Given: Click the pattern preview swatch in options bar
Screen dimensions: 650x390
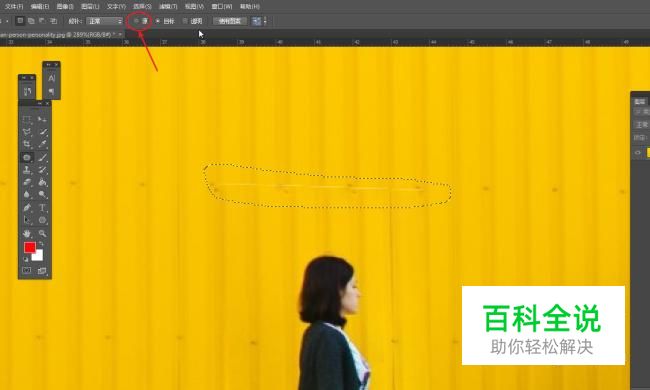Looking at the screenshot, I should point(257,21).
